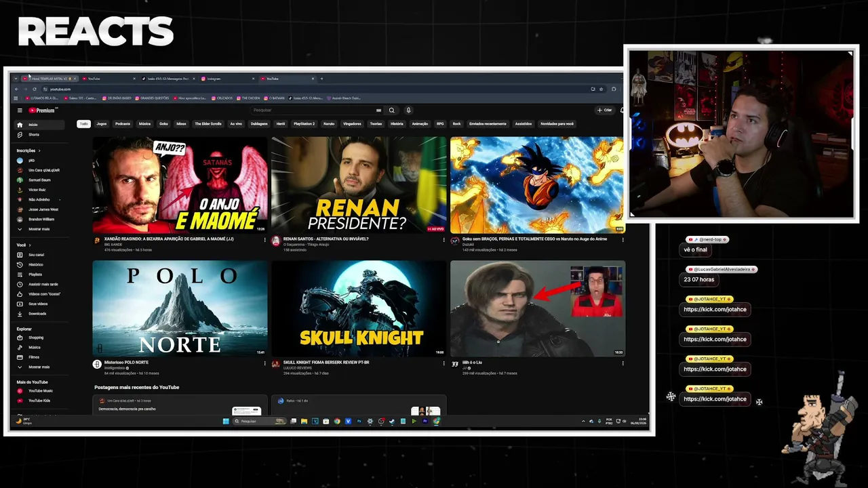Open the Brandon William subscription channel
The height and width of the screenshot is (488, 868).
[41, 220]
